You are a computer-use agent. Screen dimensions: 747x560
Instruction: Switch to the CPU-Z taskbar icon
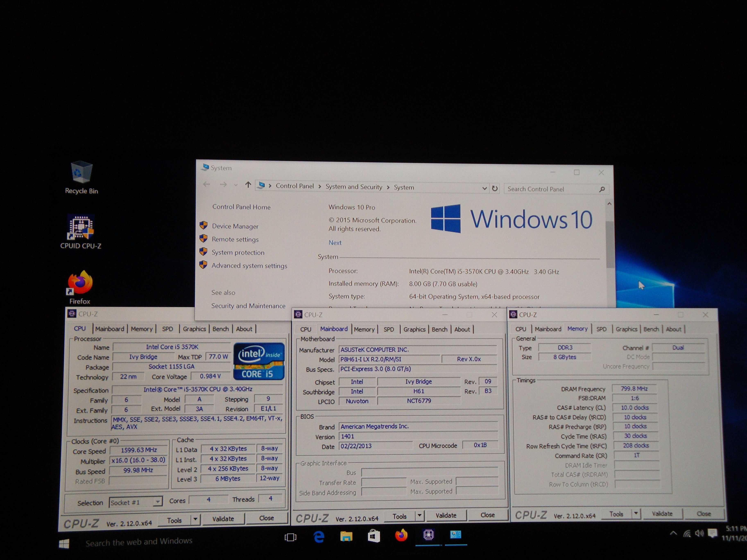pos(428,535)
